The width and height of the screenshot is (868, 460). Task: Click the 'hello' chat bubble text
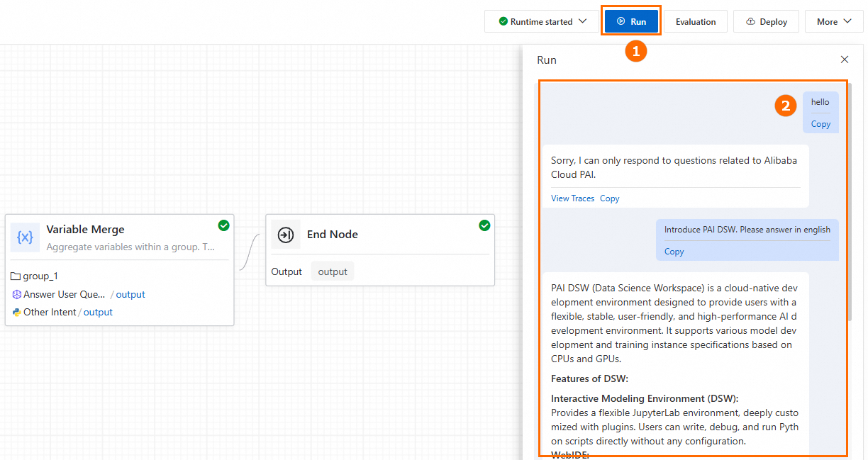pos(820,102)
